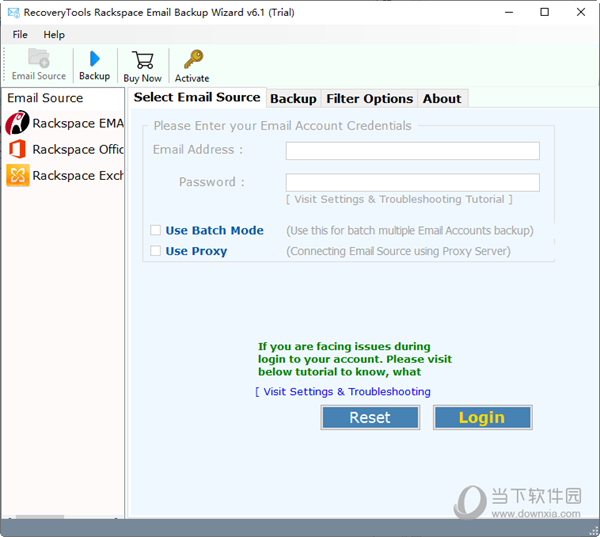Viewport: 600px width, 537px height.
Task: Start the Backup from toolbar play icon
Action: tap(95, 59)
